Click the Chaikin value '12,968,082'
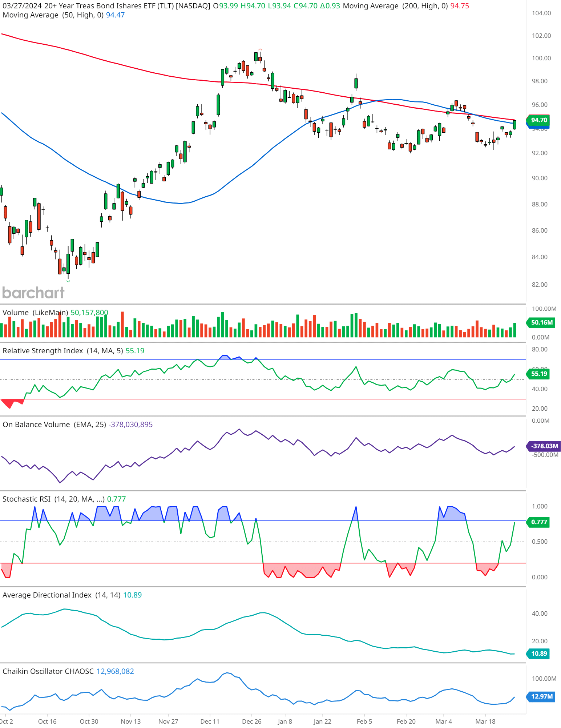561x728 pixels. click(115, 671)
